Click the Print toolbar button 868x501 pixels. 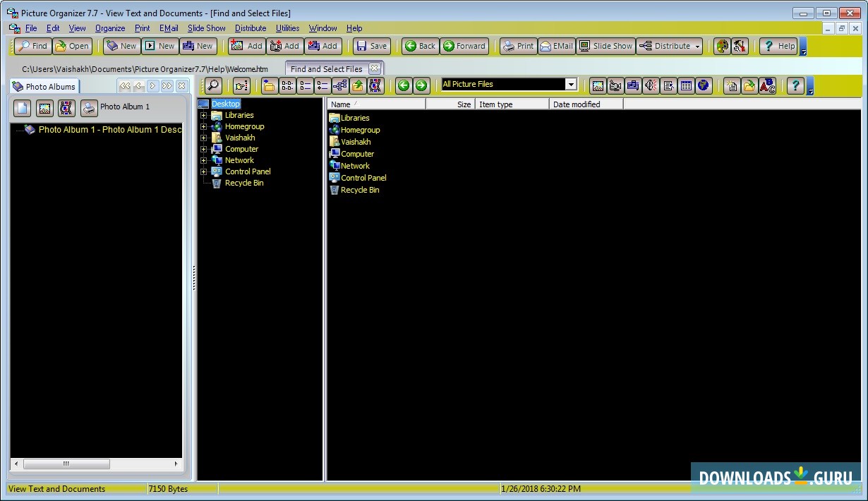[518, 46]
